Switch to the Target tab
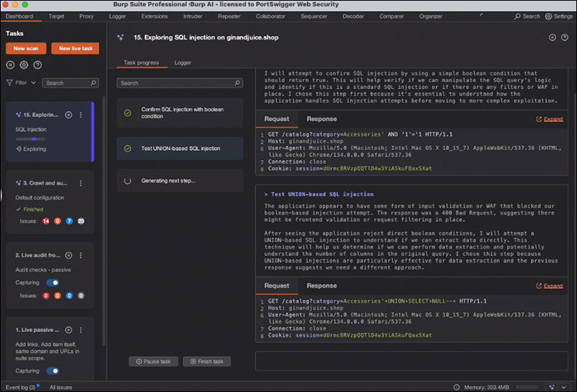Viewport: 577px width, 392px height. point(56,16)
